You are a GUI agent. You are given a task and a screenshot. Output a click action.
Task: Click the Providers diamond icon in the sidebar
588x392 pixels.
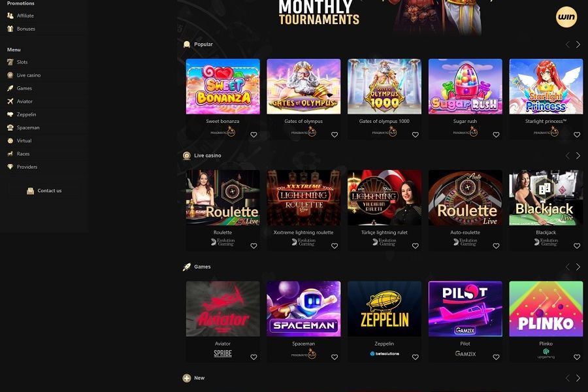tap(10, 167)
